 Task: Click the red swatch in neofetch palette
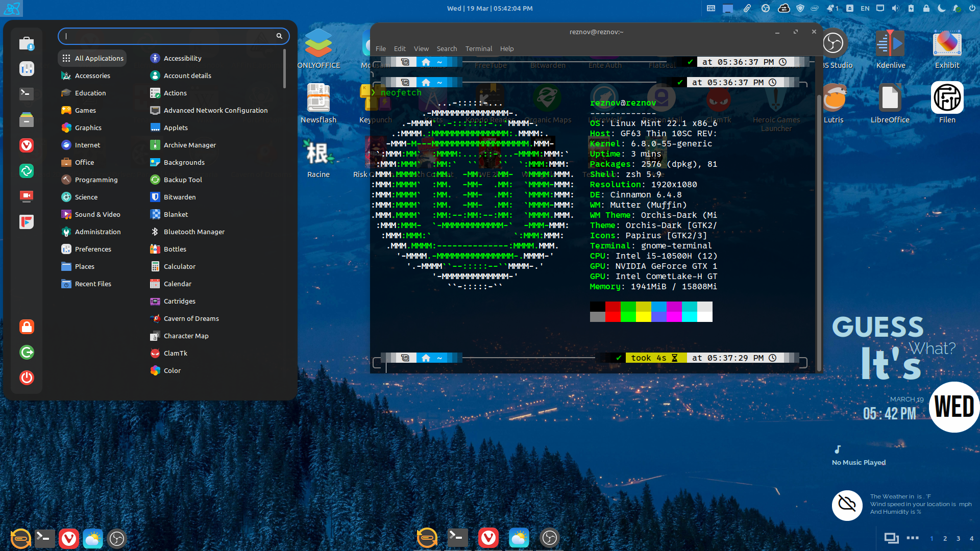(612, 307)
